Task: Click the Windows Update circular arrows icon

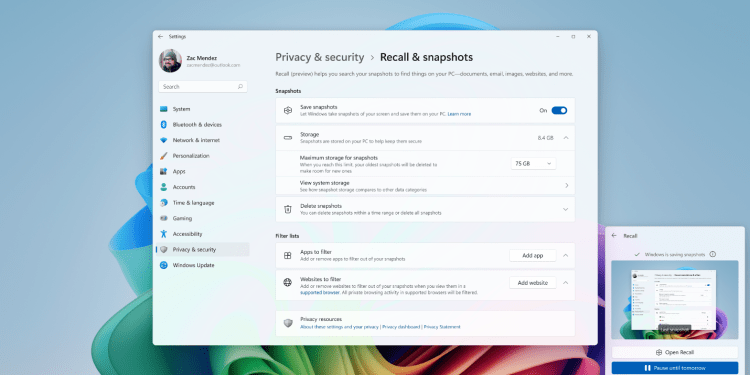Action: click(164, 265)
